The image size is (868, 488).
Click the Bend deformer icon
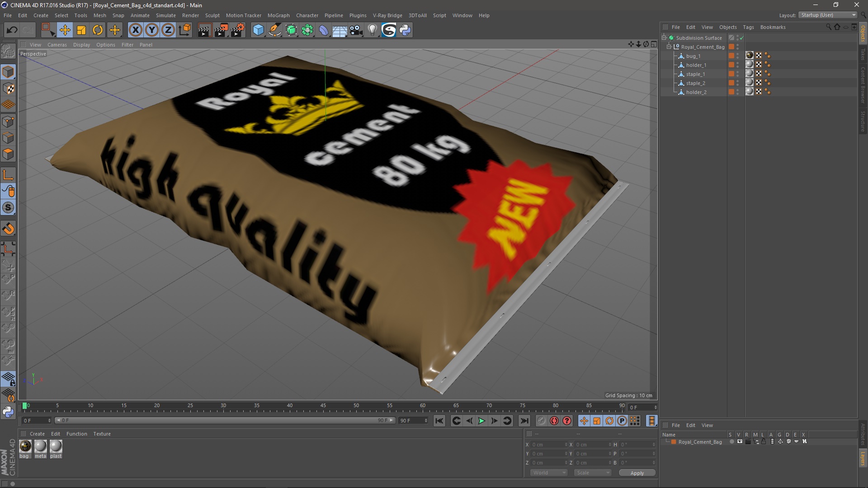click(x=324, y=30)
